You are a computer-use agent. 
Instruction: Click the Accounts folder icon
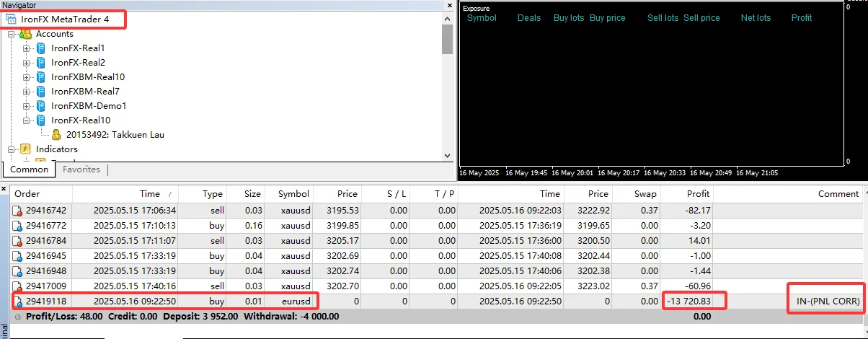coord(26,34)
